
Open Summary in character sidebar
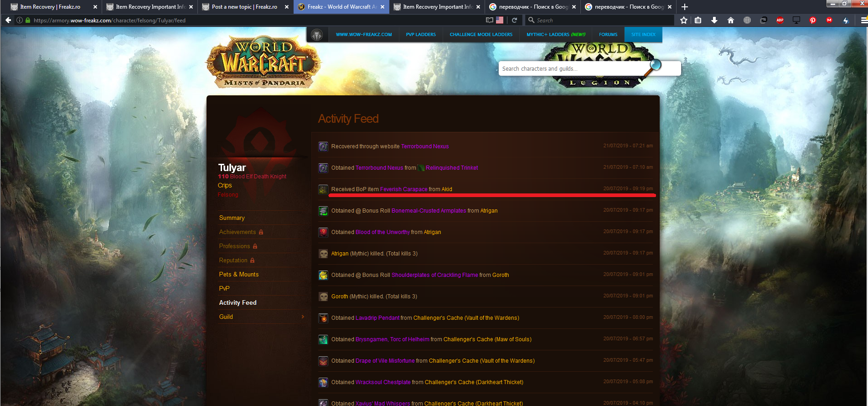pos(232,218)
